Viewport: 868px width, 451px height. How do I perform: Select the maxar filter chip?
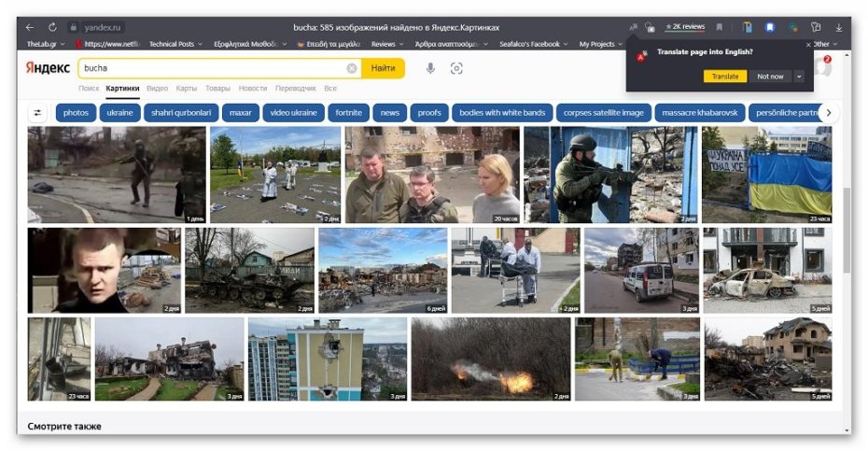click(240, 112)
